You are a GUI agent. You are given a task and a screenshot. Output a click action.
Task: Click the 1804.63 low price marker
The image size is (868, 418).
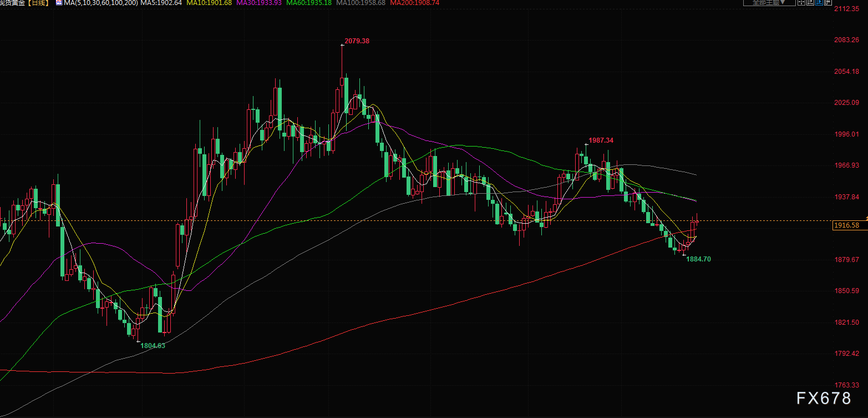click(x=153, y=345)
